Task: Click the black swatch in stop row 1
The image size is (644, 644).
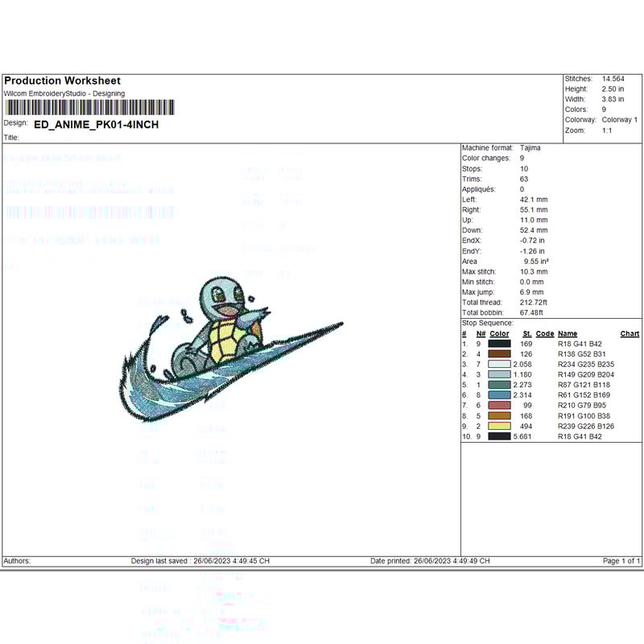Action: (x=499, y=344)
